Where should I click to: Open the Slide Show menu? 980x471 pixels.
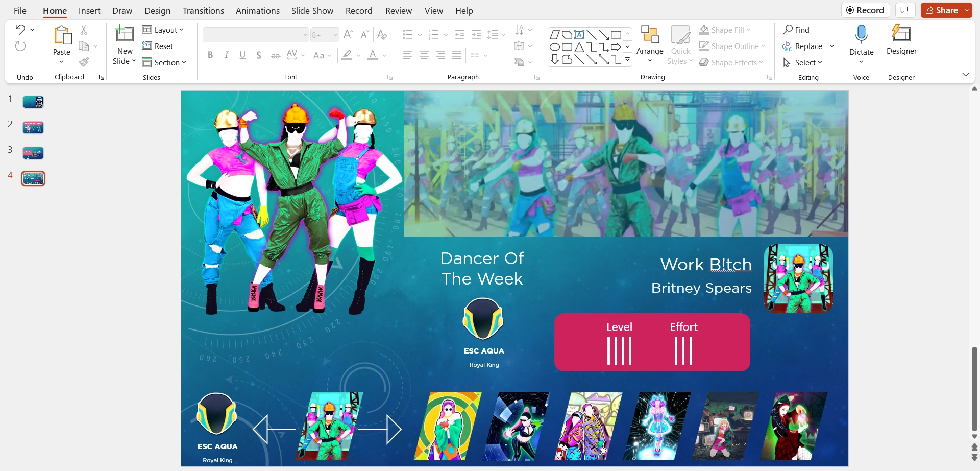click(312, 10)
